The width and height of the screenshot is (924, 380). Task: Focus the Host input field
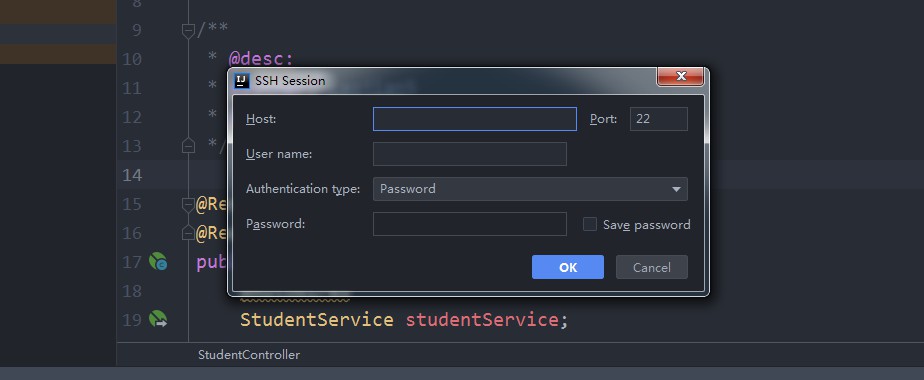(x=475, y=119)
